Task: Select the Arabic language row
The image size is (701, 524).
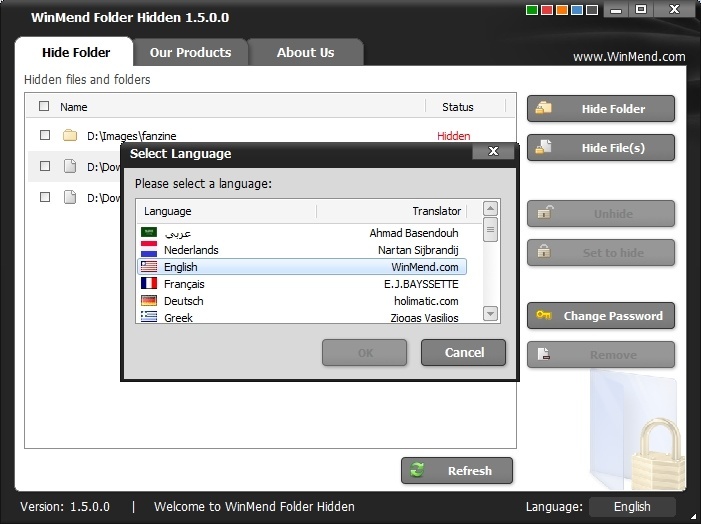Action: (302, 233)
